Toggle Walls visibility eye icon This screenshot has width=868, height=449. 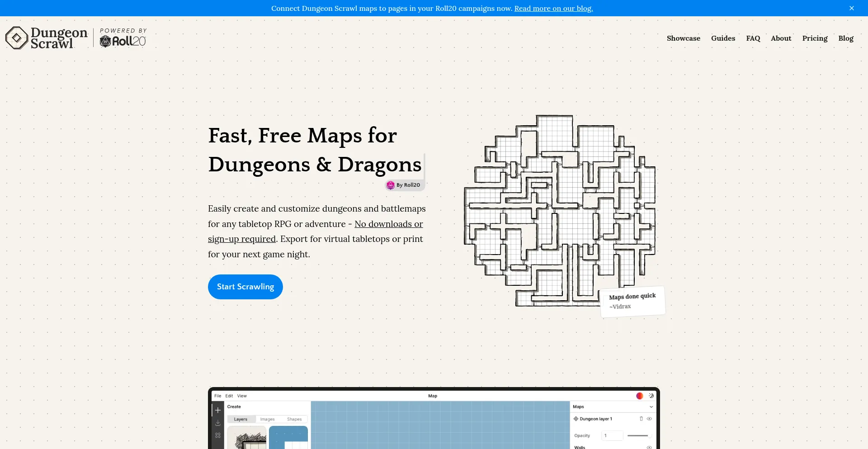(649, 447)
